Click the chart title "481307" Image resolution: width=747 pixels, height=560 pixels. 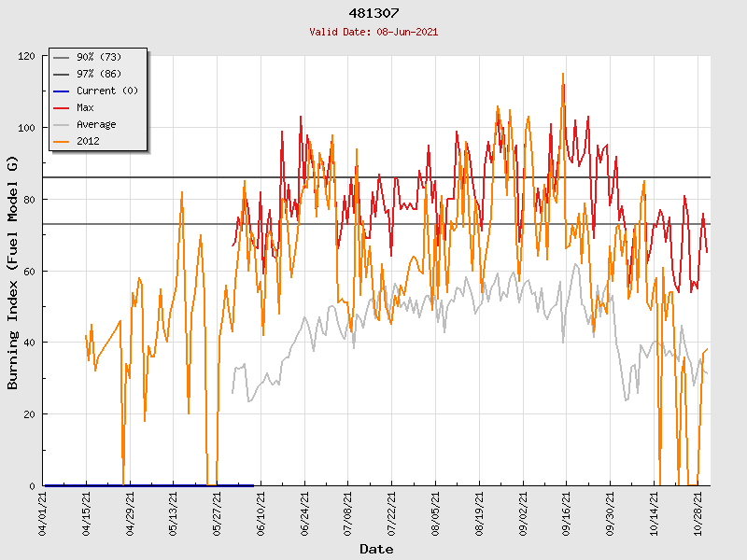[x=373, y=13]
